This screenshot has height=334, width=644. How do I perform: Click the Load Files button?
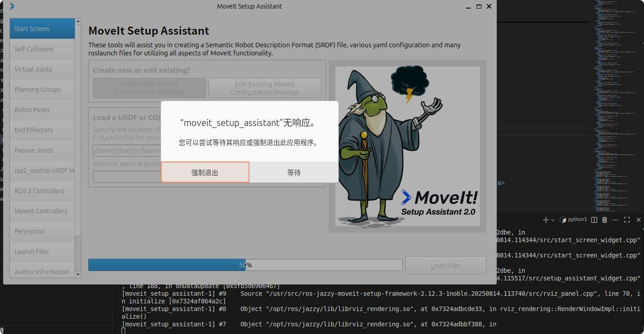click(x=445, y=265)
